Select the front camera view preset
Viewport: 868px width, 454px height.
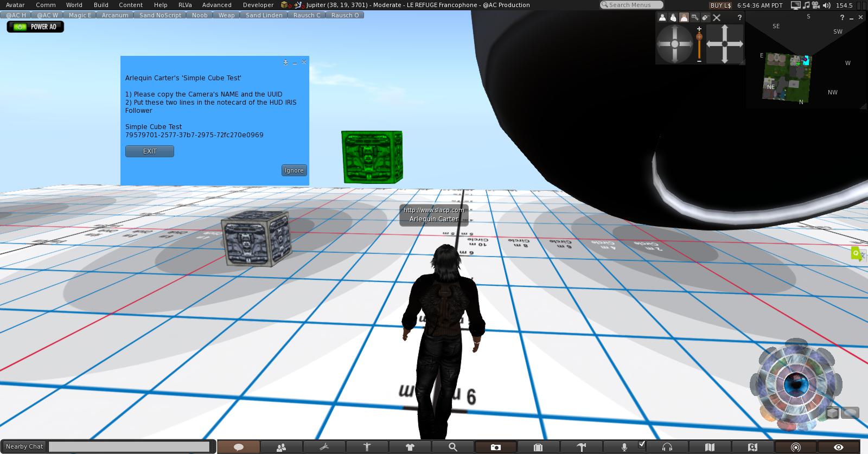662,17
